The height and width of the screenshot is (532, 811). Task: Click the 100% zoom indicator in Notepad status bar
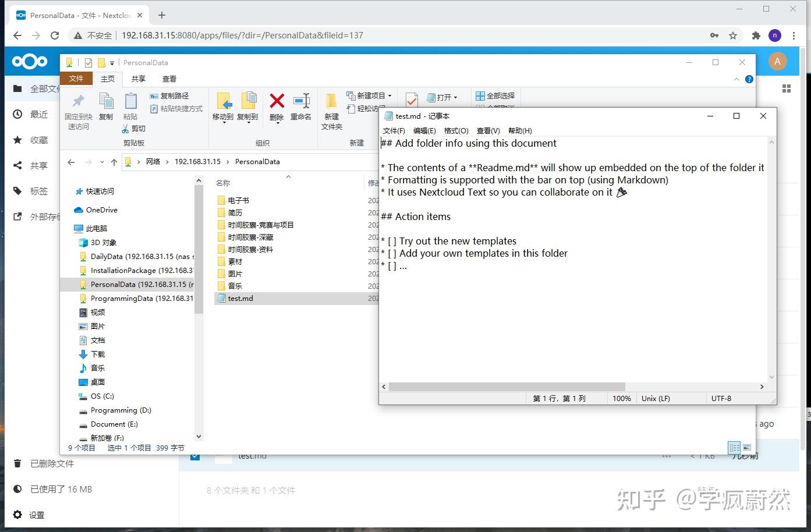[621, 398]
